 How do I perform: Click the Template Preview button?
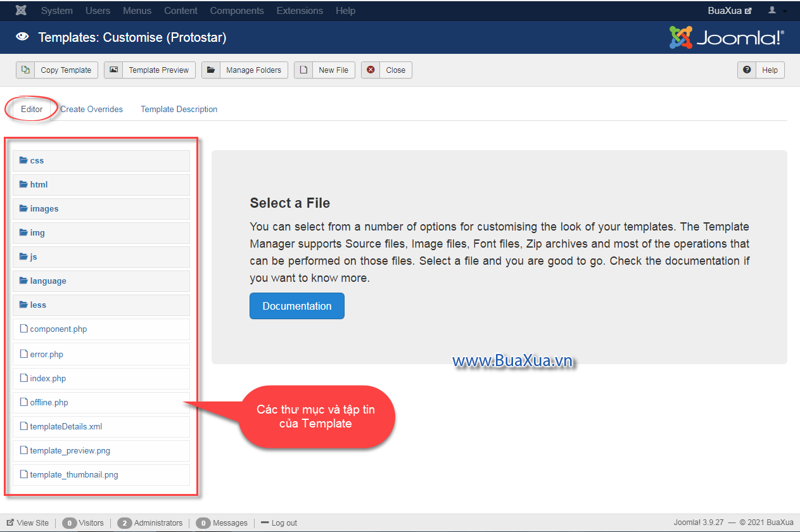pos(149,70)
